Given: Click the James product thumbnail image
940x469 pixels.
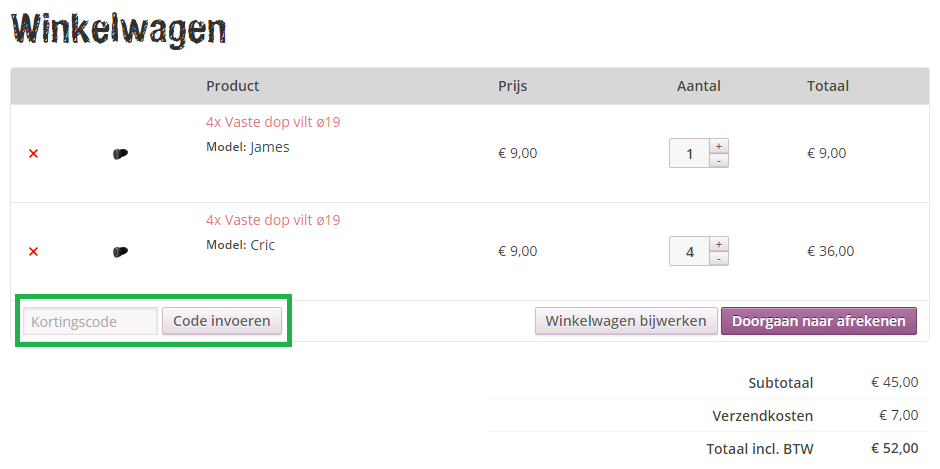Looking at the screenshot, I should coord(120,154).
